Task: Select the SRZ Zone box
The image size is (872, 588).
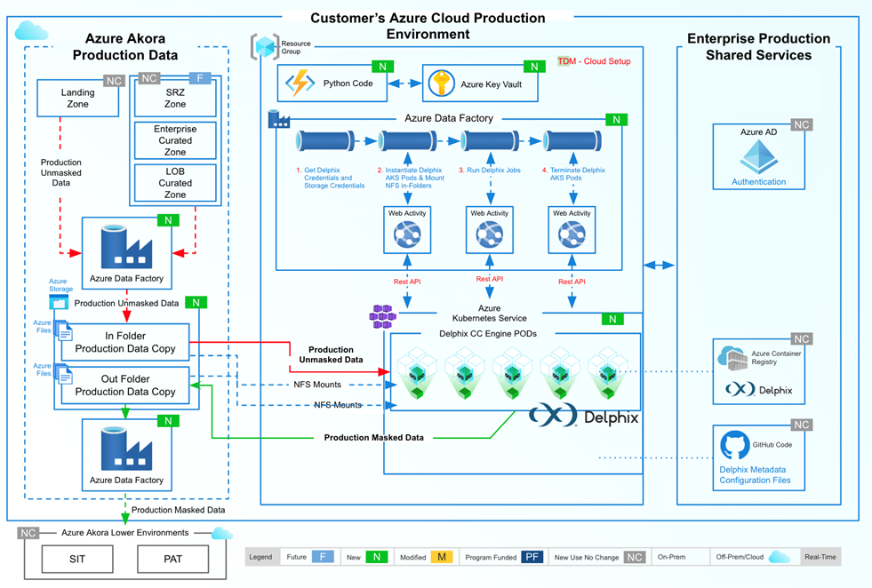Action: point(175,99)
